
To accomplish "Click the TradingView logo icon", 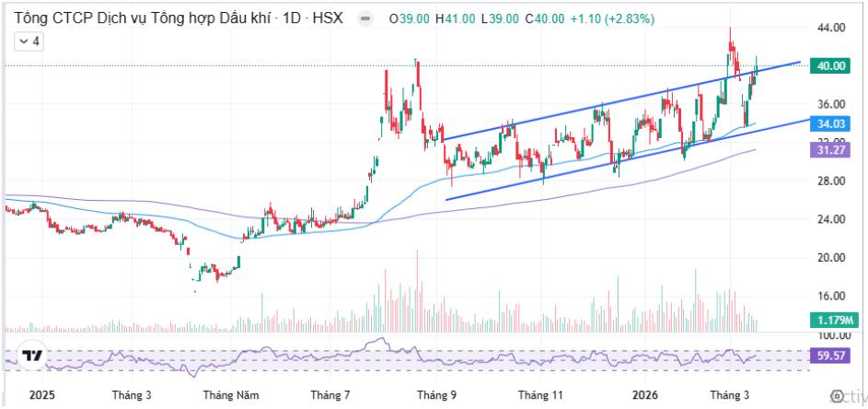I will (x=32, y=356).
